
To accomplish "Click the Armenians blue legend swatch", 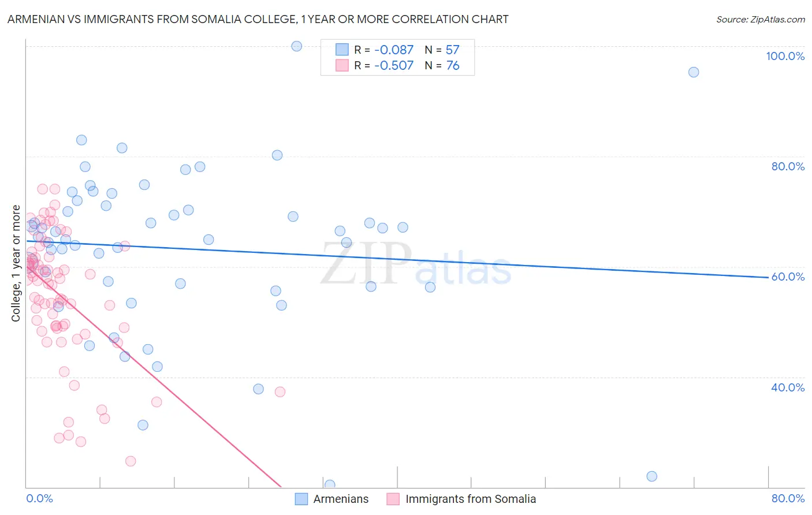I will (301, 499).
